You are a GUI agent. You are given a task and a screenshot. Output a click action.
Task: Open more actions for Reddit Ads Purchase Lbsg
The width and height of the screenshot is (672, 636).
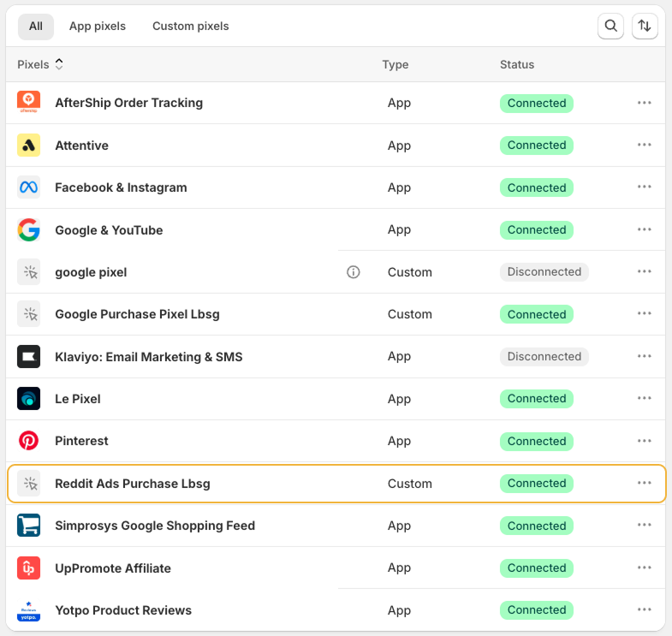[644, 483]
